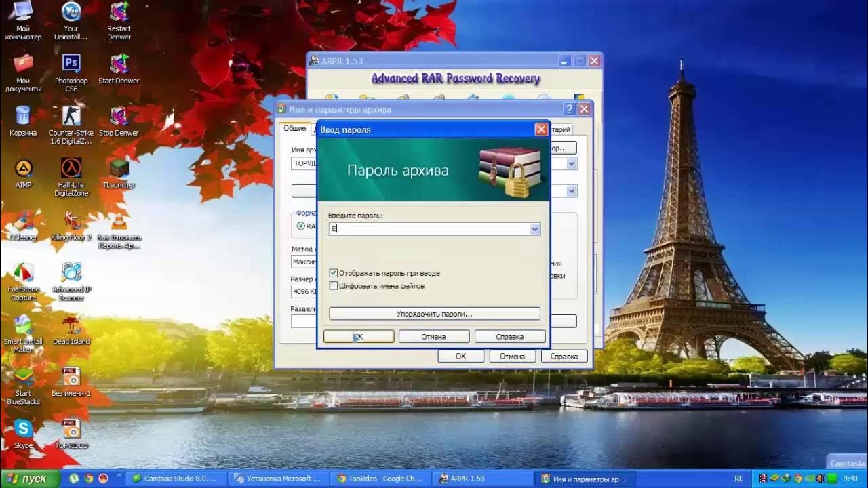Close the Ввод пароля dialog
868x488 pixels.
[x=541, y=129]
